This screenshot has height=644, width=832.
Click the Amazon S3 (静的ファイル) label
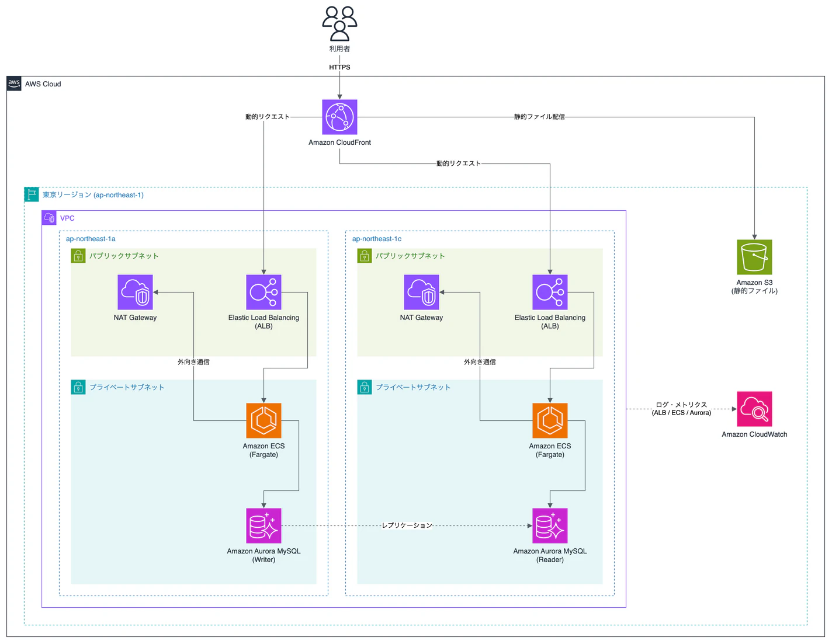[754, 287]
